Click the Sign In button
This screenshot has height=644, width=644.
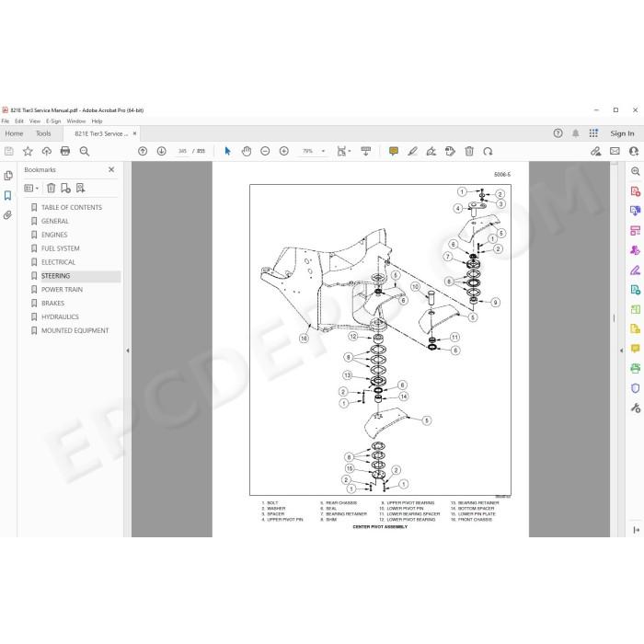(622, 133)
